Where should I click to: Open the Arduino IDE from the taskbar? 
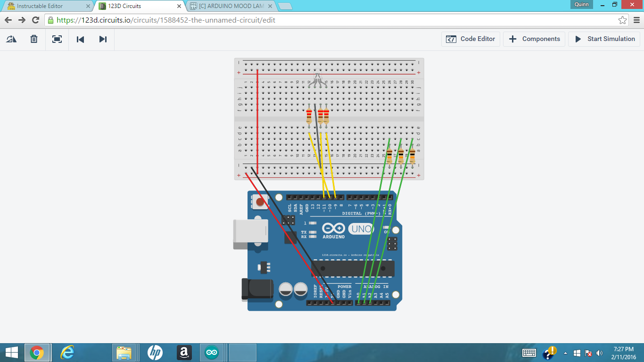pyautogui.click(x=212, y=353)
